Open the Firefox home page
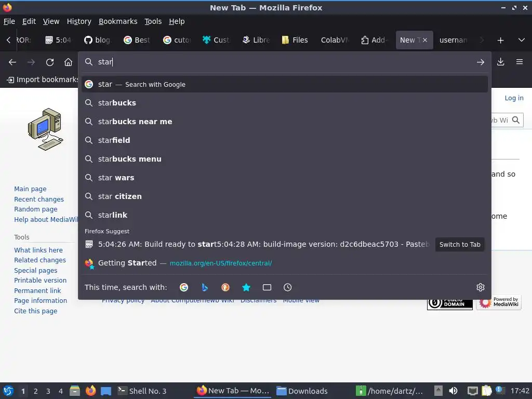 point(68,62)
